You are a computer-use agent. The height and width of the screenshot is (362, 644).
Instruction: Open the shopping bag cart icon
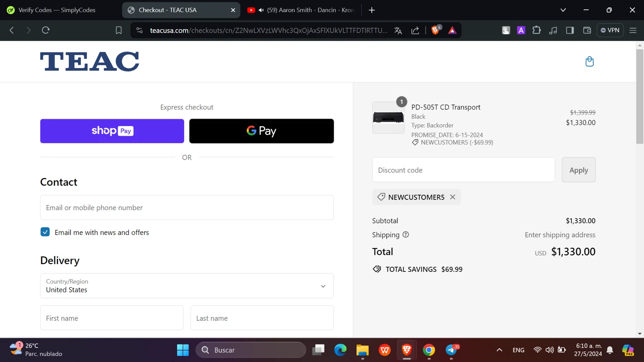pos(589,61)
